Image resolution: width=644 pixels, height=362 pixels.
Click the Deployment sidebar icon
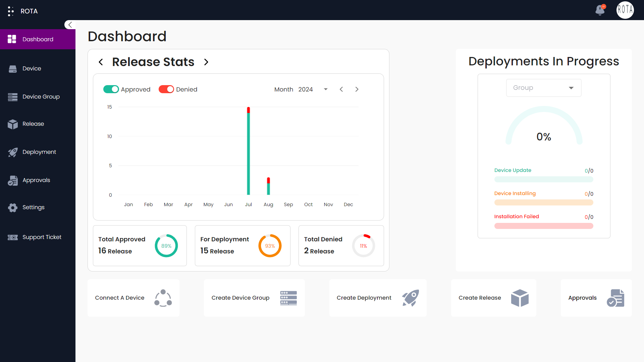point(13,152)
